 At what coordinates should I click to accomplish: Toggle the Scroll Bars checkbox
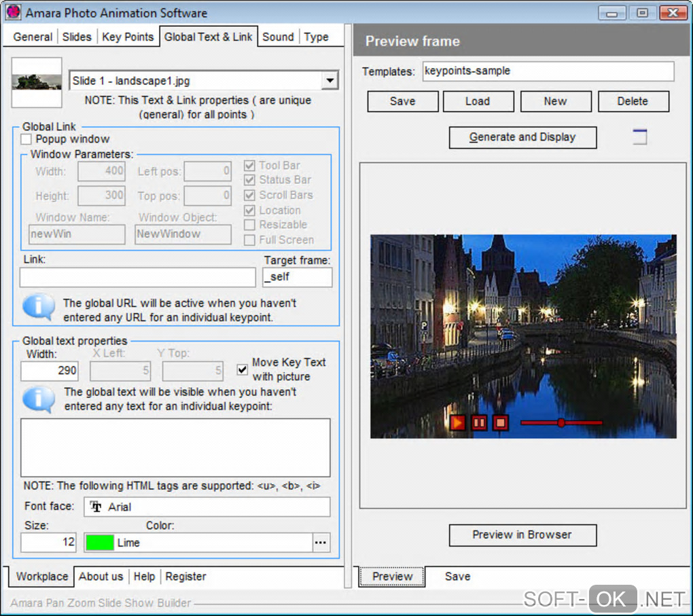[x=250, y=196]
